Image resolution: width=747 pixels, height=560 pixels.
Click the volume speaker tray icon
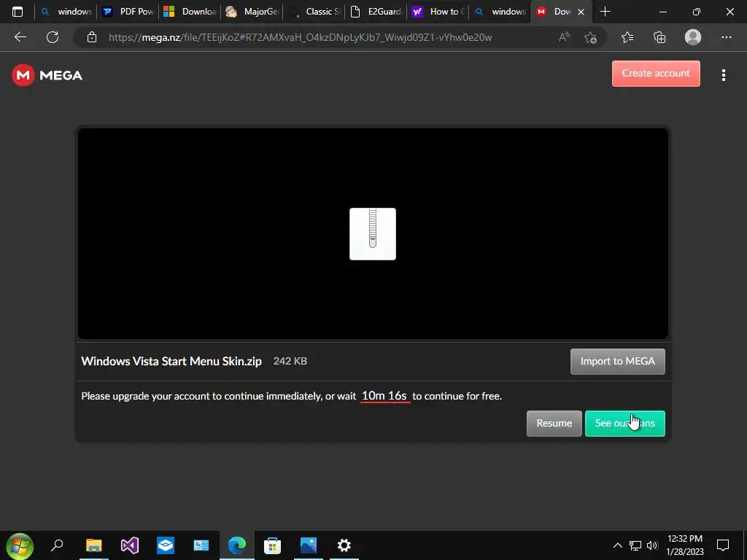coord(652,545)
